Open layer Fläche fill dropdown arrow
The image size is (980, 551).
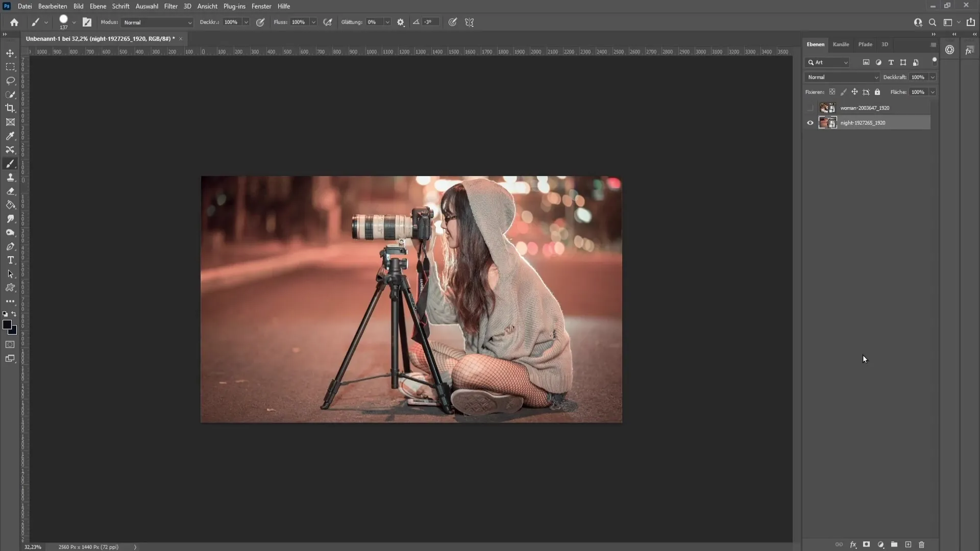933,92
